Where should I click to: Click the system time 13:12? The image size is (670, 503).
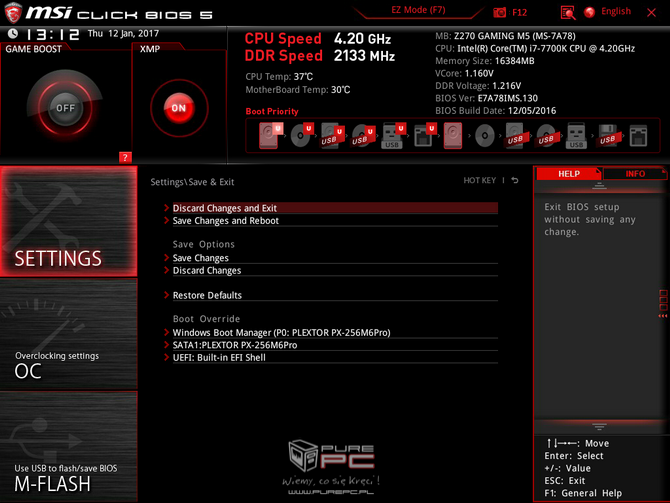(53, 34)
